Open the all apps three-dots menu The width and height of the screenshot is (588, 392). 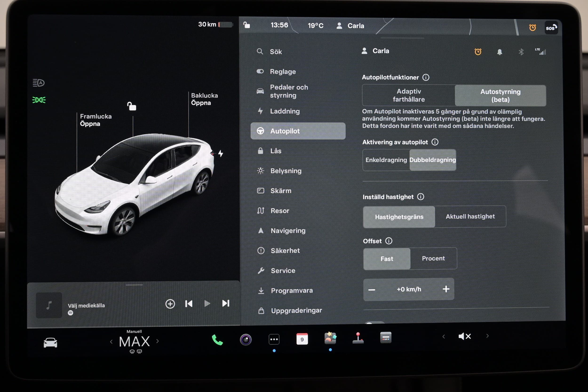click(x=274, y=339)
